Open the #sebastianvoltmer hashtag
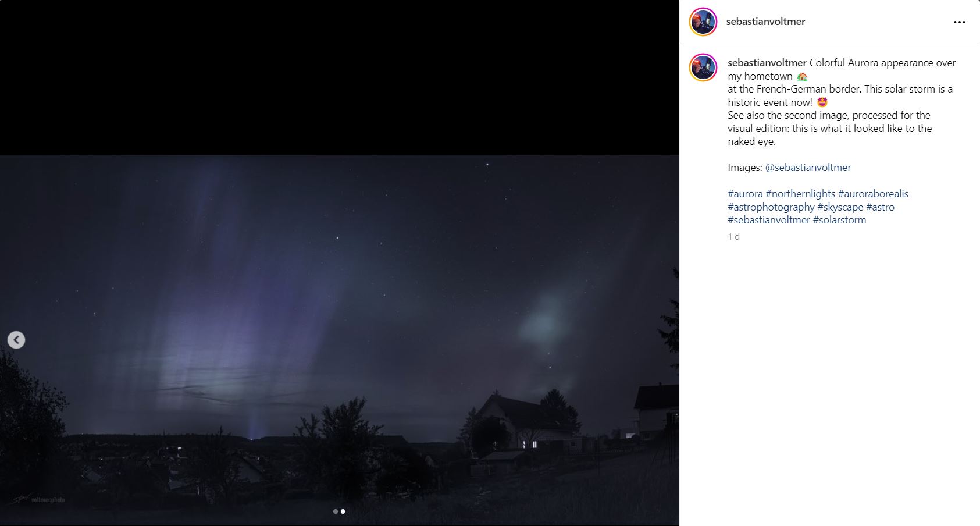This screenshot has width=980, height=526. [769, 220]
